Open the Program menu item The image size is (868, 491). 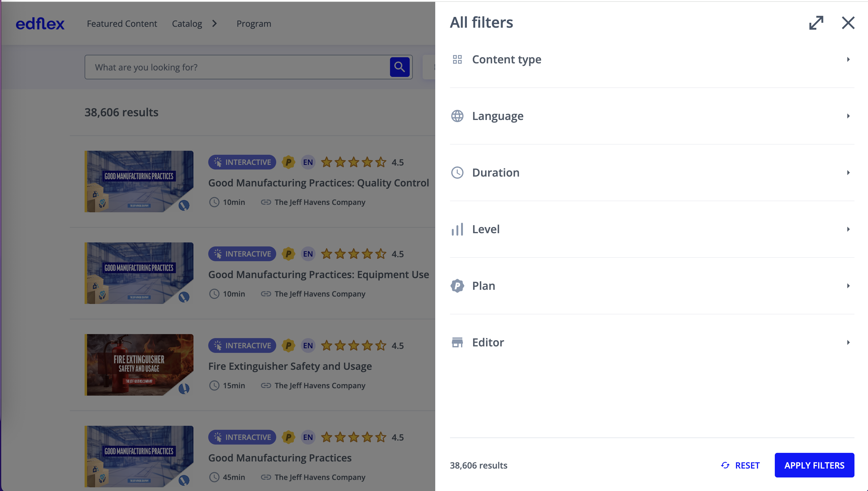point(253,24)
